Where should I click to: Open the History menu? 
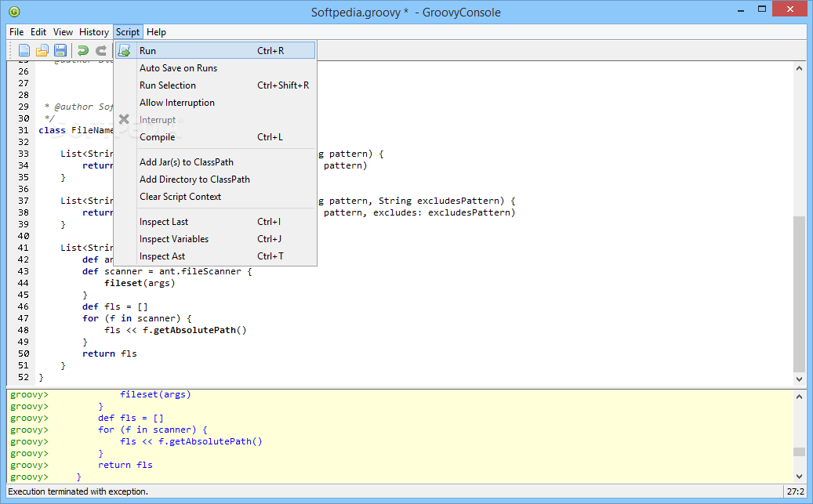pyautogui.click(x=94, y=32)
